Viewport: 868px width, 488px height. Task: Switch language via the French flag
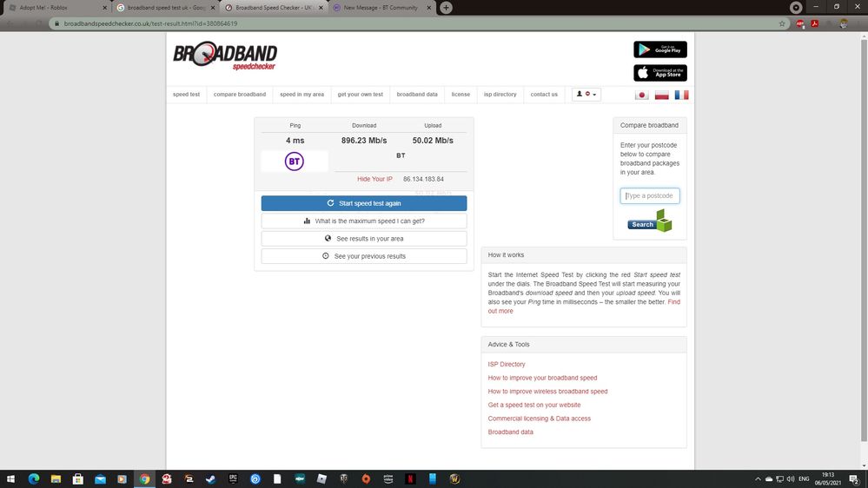pyautogui.click(x=681, y=95)
